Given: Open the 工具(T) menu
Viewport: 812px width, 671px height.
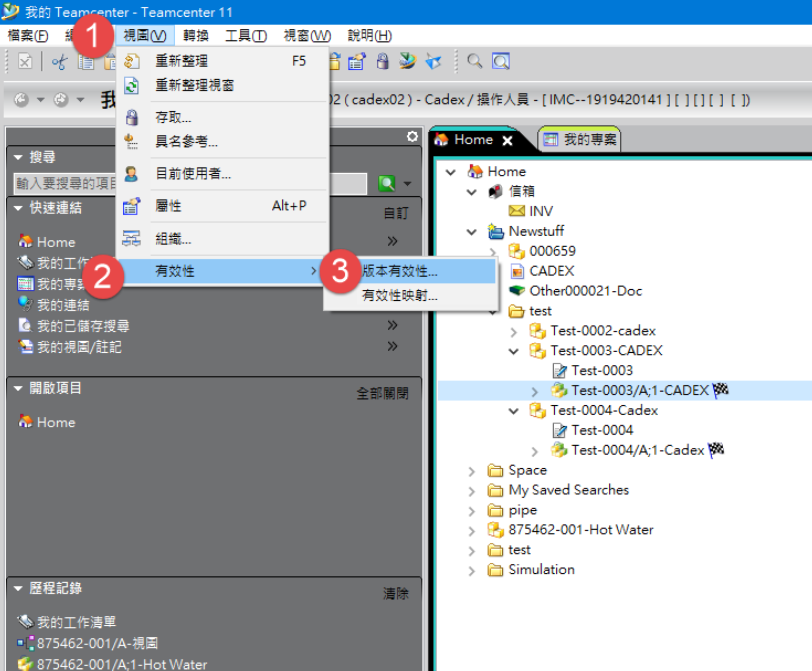Looking at the screenshot, I should tap(246, 36).
